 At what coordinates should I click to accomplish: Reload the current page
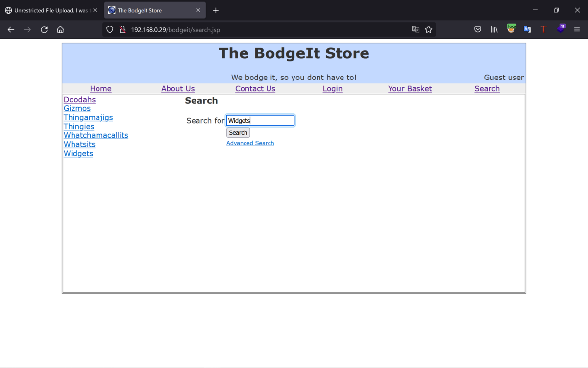(44, 30)
